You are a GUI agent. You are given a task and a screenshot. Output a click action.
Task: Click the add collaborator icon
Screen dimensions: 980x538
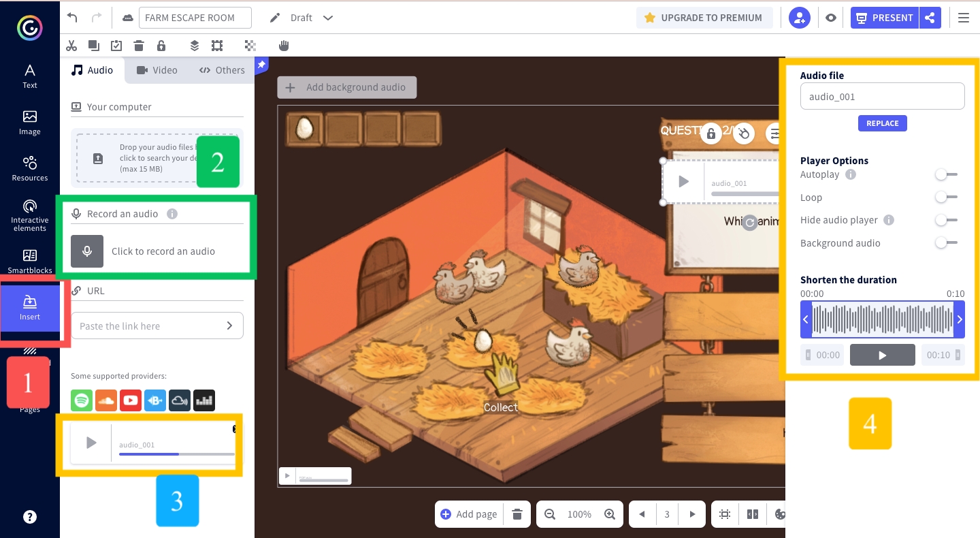(x=800, y=18)
